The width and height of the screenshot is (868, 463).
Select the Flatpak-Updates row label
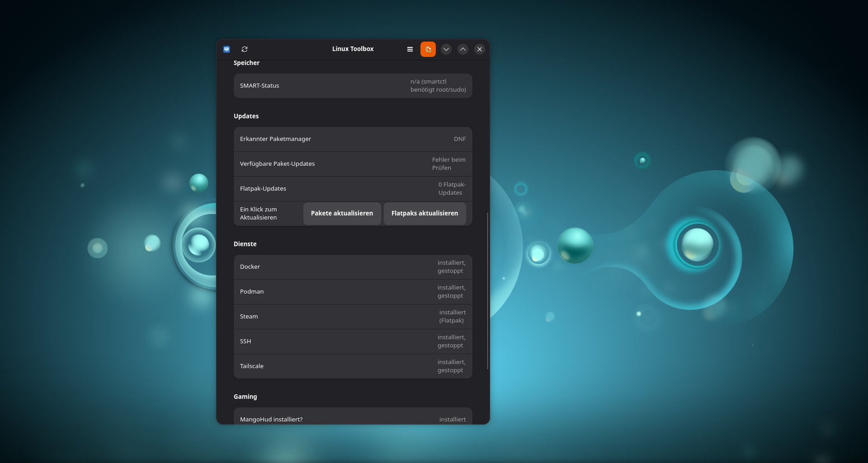click(x=263, y=189)
